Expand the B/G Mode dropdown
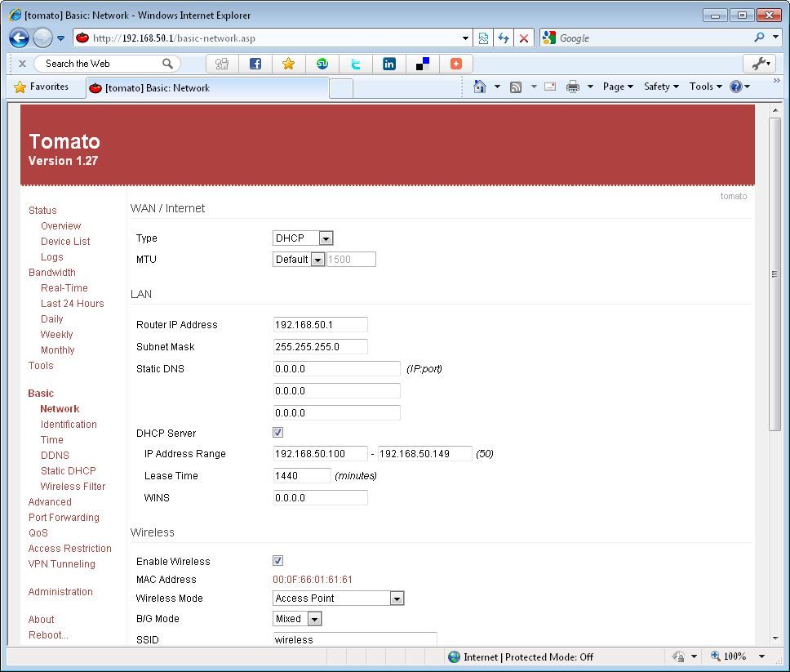The height and width of the screenshot is (672, 790). click(x=296, y=619)
